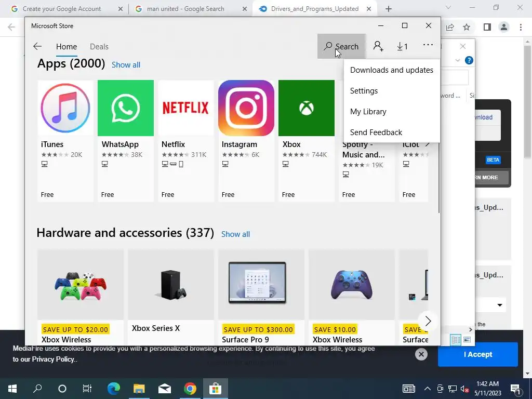The width and height of the screenshot is (532, 399).
Task: Click the sign-in account icon in Store
Action: pos(378,46)
